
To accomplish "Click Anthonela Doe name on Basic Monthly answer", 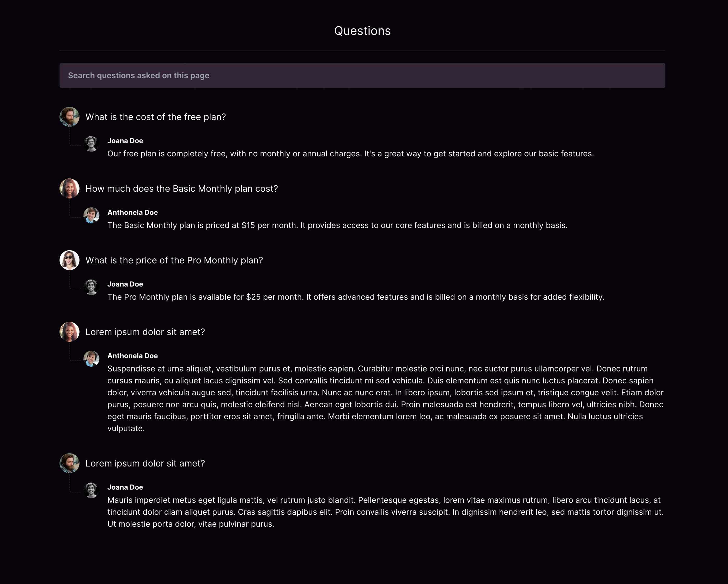I will tap(133, 213).
